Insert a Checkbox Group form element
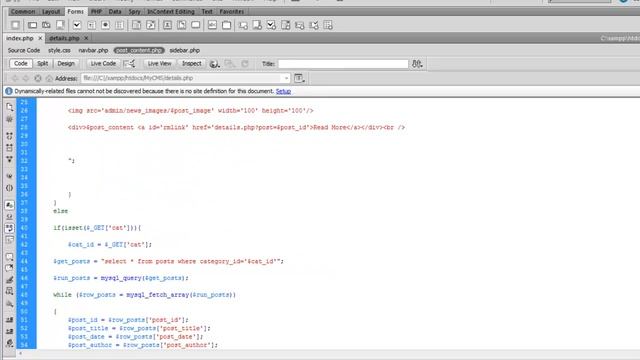Image resolution: width=640 pixels, height=360 pixels. click(x=91, y=25)
